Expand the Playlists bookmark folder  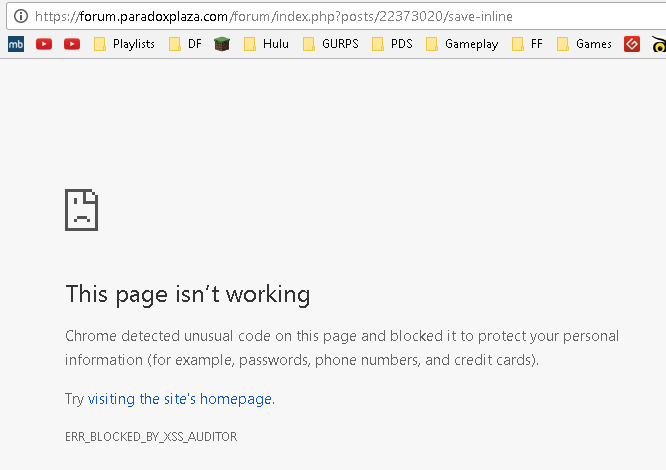coord(124,44)
